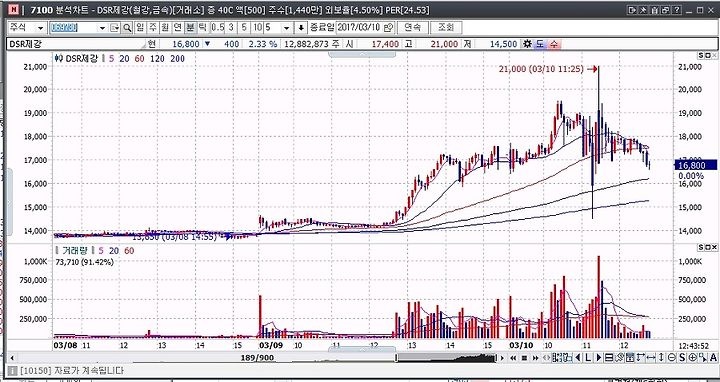Click the save disk icon in bottom toolbar
This screenshot has height=382, width=720.
[630, 358]
